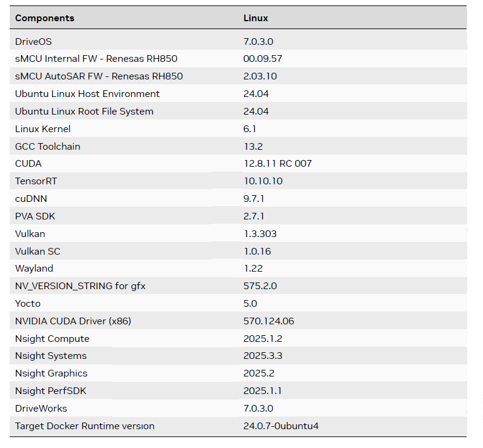Screen dimensions: 483x448
Task: Select the PVA SDK component cell
Action: tap(35, 216)
